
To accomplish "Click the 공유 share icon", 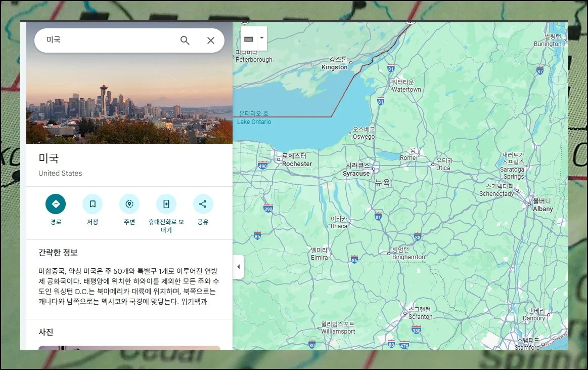I will coord(203,204).
